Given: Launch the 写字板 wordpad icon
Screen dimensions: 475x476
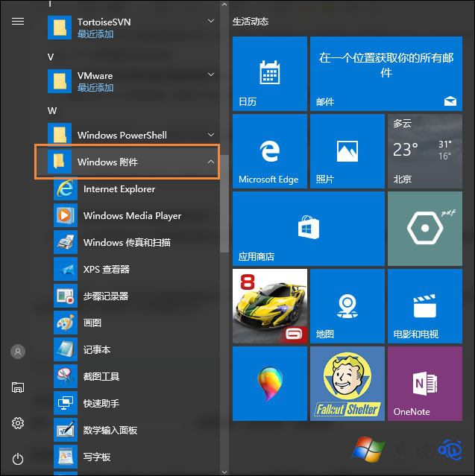Looking at the screenshot, I should (x=66, y=457).
